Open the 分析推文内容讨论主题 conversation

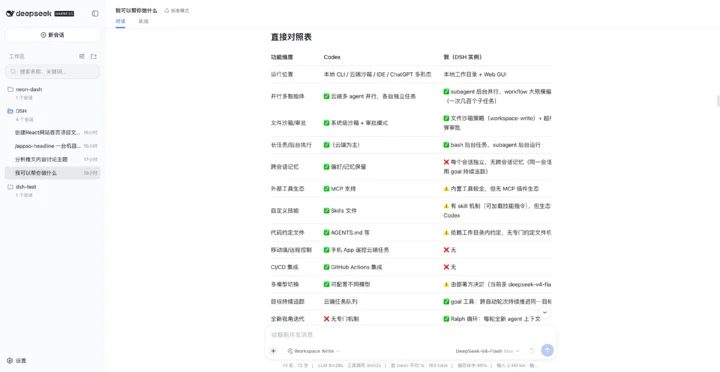[52, 159]
